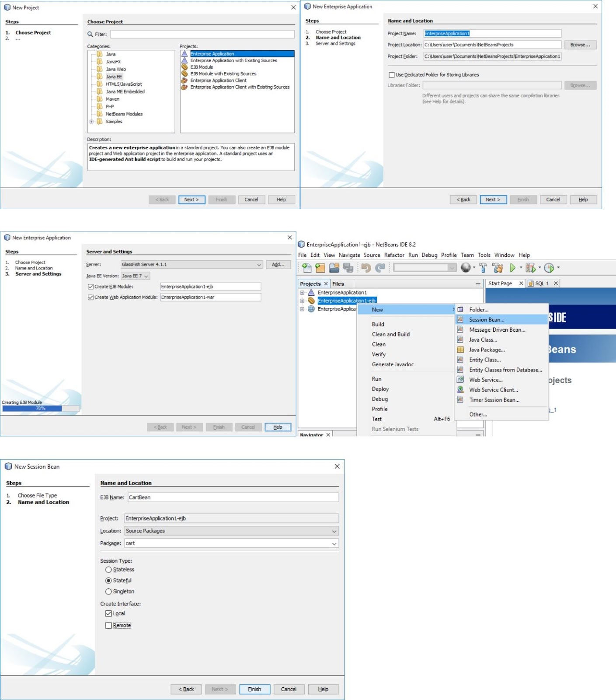Open the Refactor menu
Screen dimensions: 616x700
[394, 255]
